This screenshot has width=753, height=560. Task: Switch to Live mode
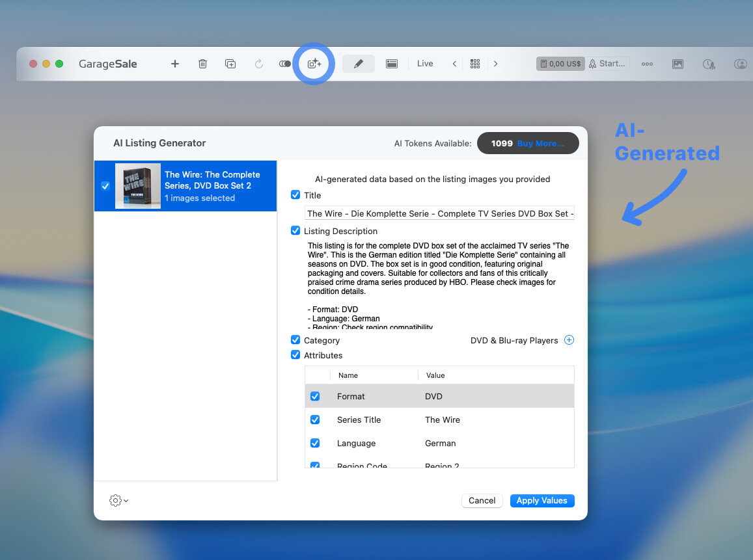[x=425, y=64]
